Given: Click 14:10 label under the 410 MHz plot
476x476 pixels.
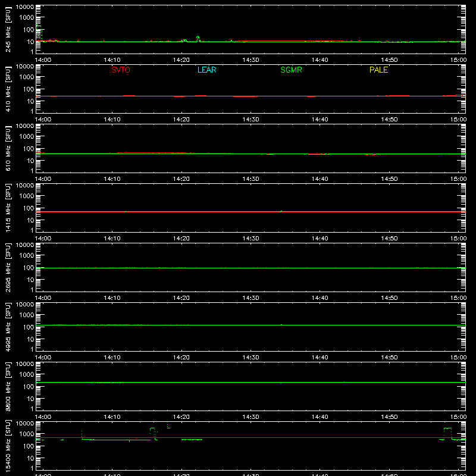Looking at the screenshot, I should pyautogui.click(x=112, y=120).
